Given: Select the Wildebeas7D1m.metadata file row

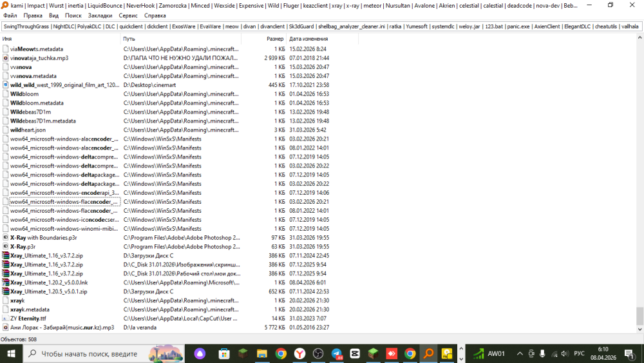Looking at the screenshot, I should point(43,121).
